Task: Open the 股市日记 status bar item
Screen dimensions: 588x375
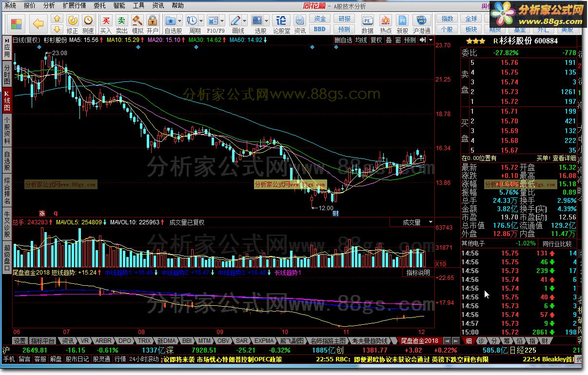Action: coord(77,359)
